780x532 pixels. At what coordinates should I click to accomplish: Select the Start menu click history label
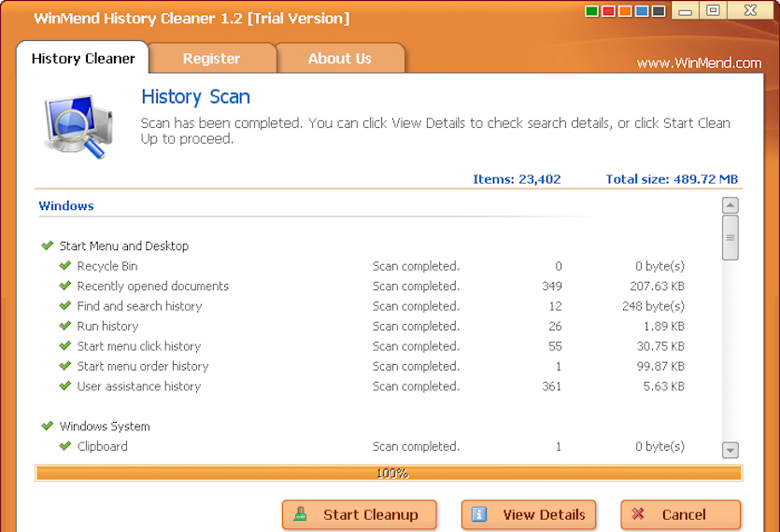click(x=139, y=346)
